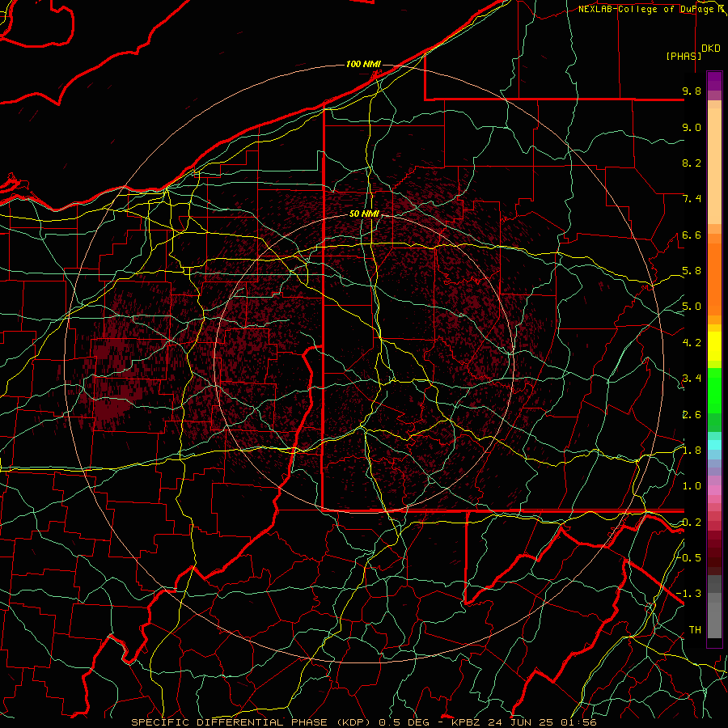Screen dimensions: 728x728
Task: Click the 1.0 scale value
Action: [692, 487]
